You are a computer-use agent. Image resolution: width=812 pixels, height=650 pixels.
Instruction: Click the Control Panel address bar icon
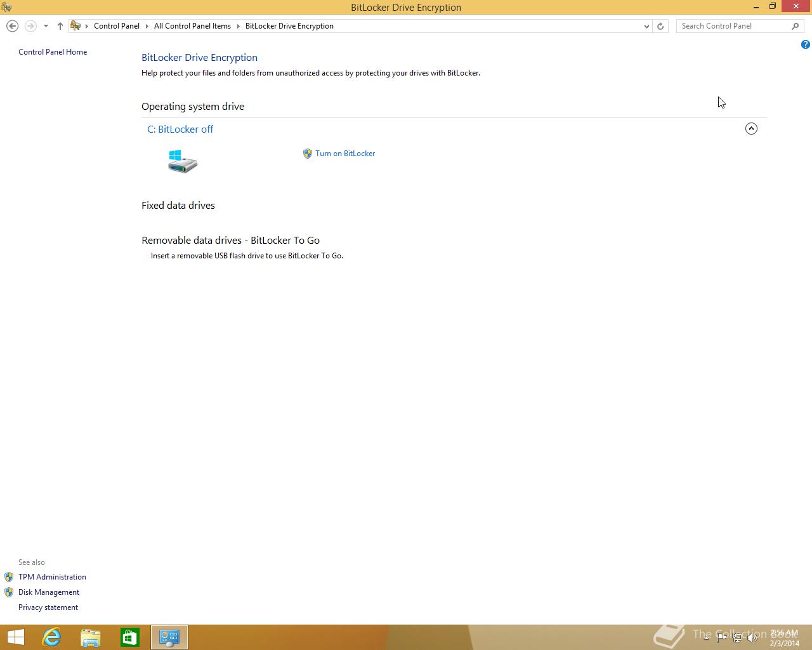75,26
